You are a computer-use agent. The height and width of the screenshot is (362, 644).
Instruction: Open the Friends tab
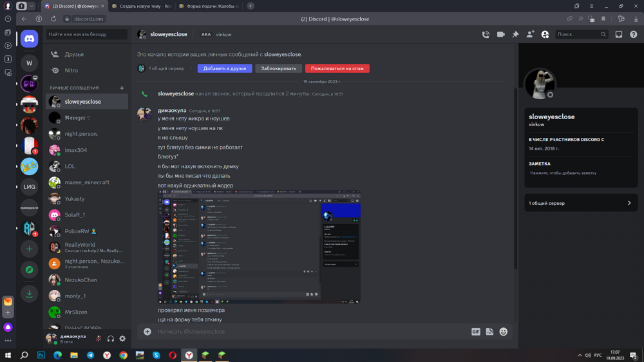tap(87, 54)
